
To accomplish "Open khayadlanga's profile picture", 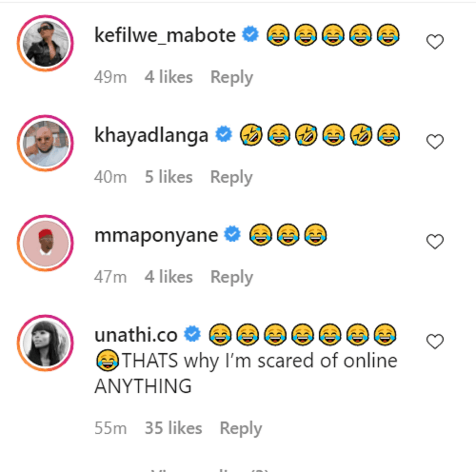I will click(x=45, y=143).
